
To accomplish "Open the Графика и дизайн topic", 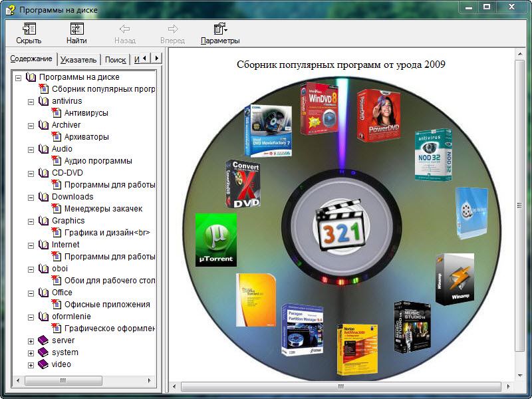I will pos(107,233).
